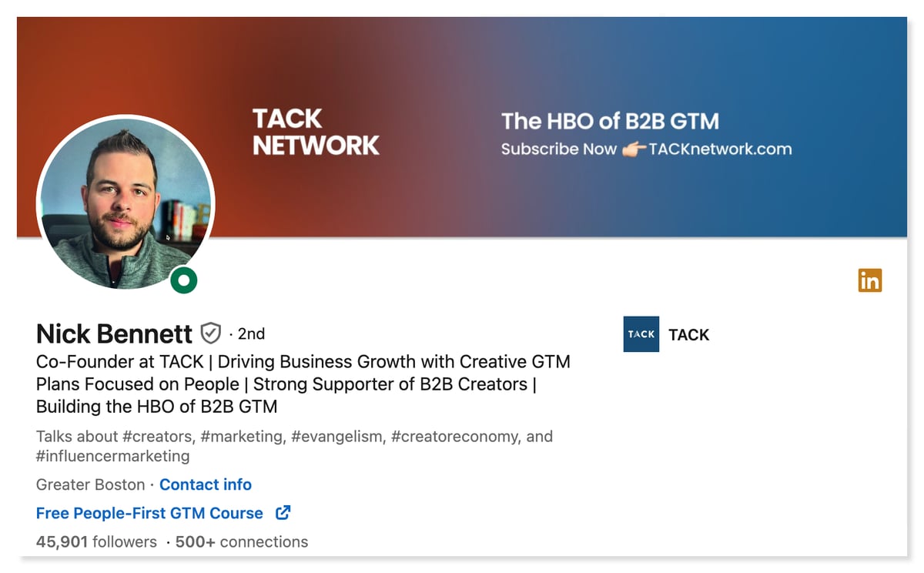Click the 'Plans Focused on People' headline line

pyautogui.click(x=286, y=384)
